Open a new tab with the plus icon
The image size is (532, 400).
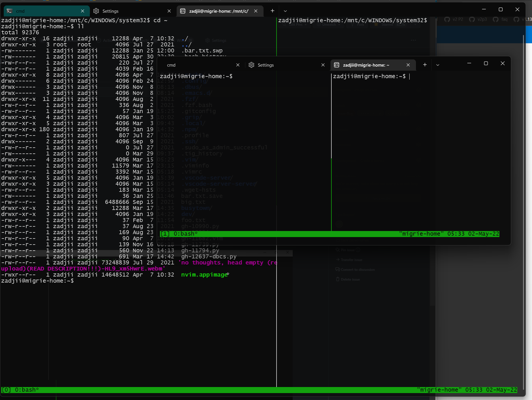click(x=425, y=65)
